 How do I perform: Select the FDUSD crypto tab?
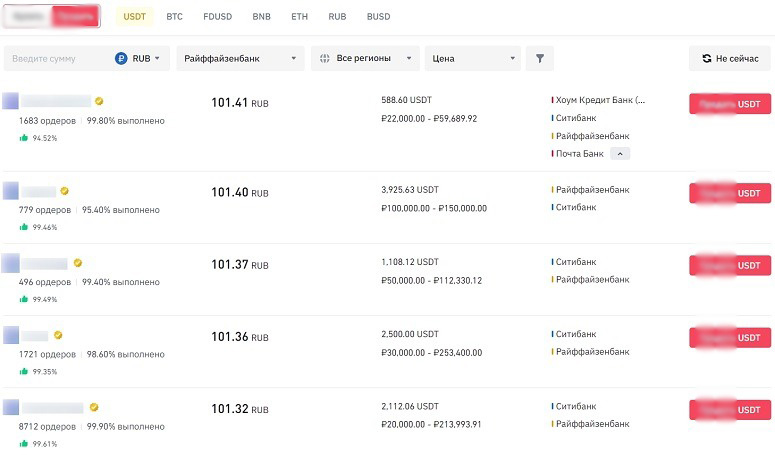(x=217, y=17)
